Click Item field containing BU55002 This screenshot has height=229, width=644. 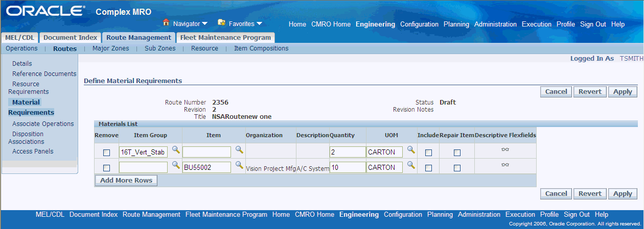click(206, 167)
